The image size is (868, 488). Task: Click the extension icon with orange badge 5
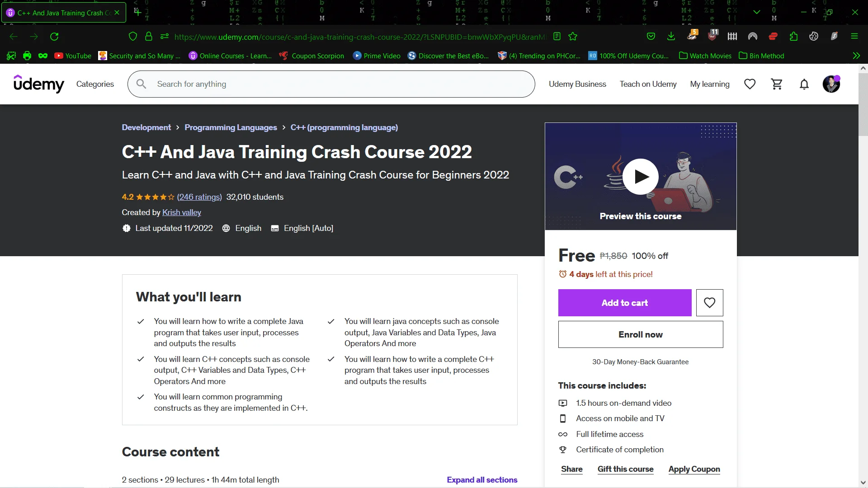pos(692,36)
